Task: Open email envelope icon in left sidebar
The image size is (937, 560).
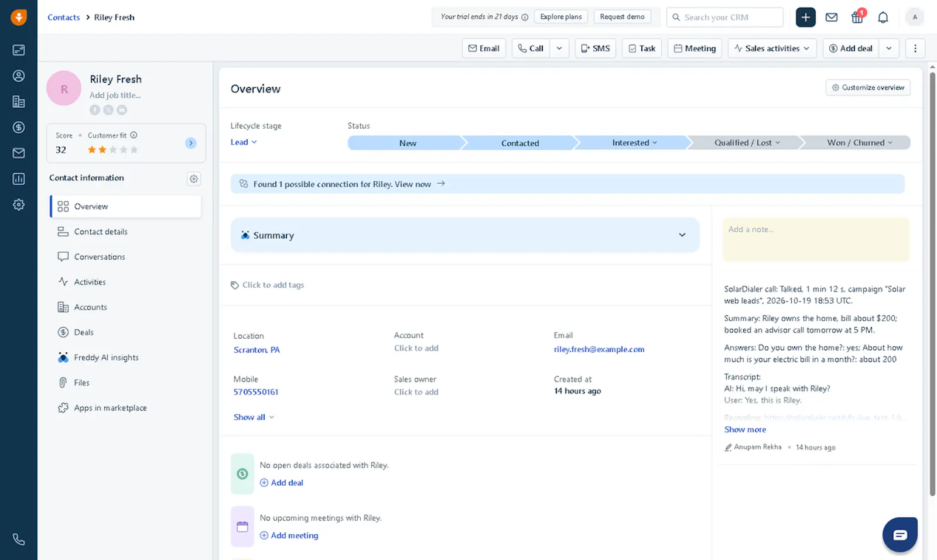Action: 19,153
